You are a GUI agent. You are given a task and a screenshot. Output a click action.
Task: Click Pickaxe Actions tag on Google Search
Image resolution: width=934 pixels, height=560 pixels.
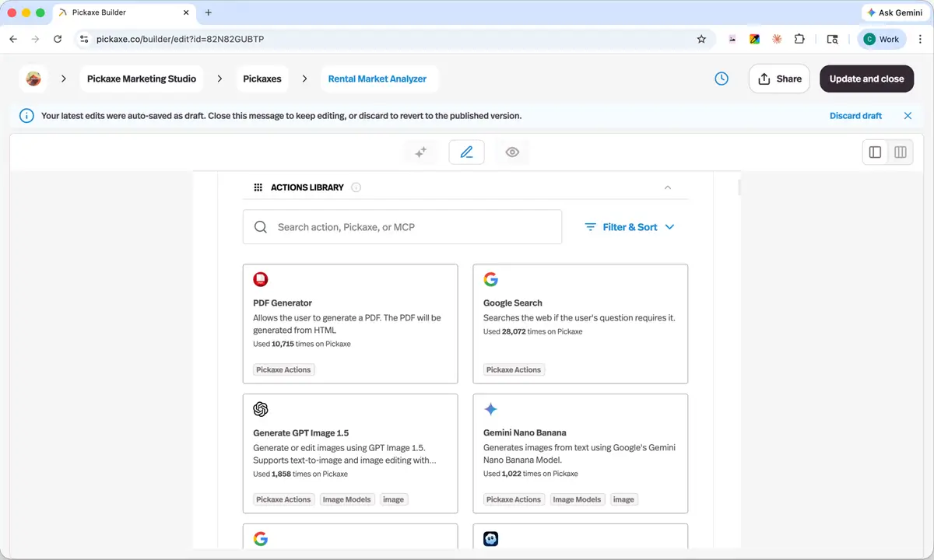click(x=514, y=369)
